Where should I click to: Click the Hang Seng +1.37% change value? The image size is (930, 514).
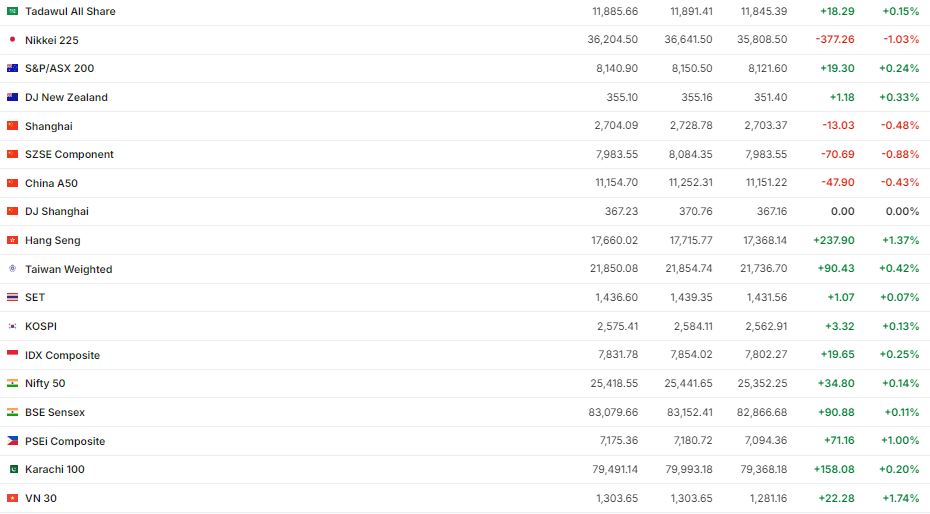(x=900, y=240)
